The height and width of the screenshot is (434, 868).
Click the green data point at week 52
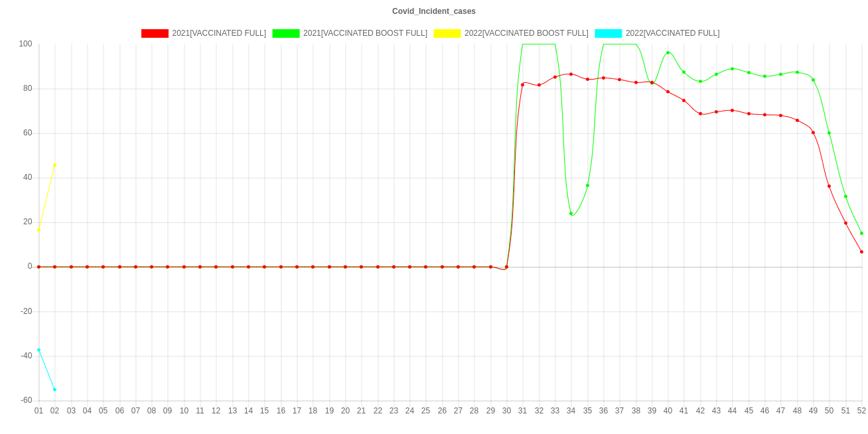861,233
